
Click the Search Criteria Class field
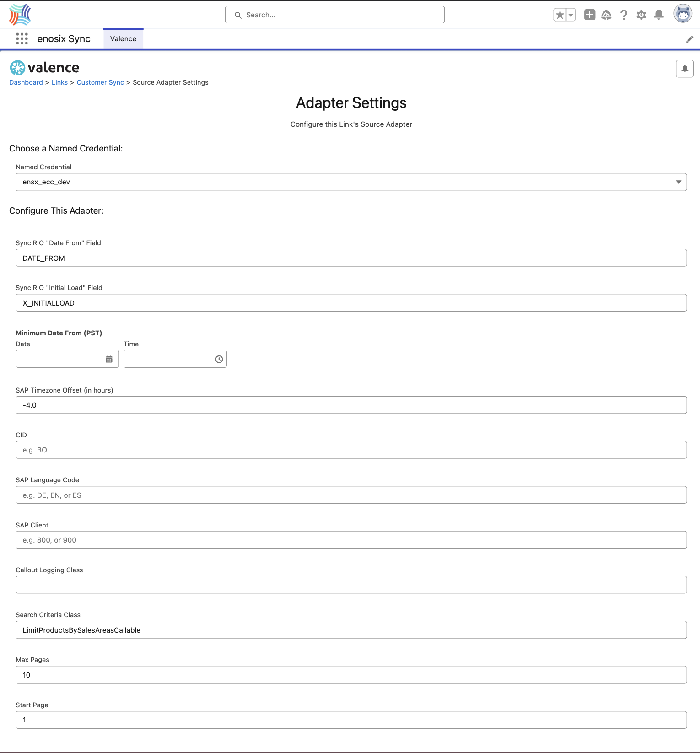point(351,630)
